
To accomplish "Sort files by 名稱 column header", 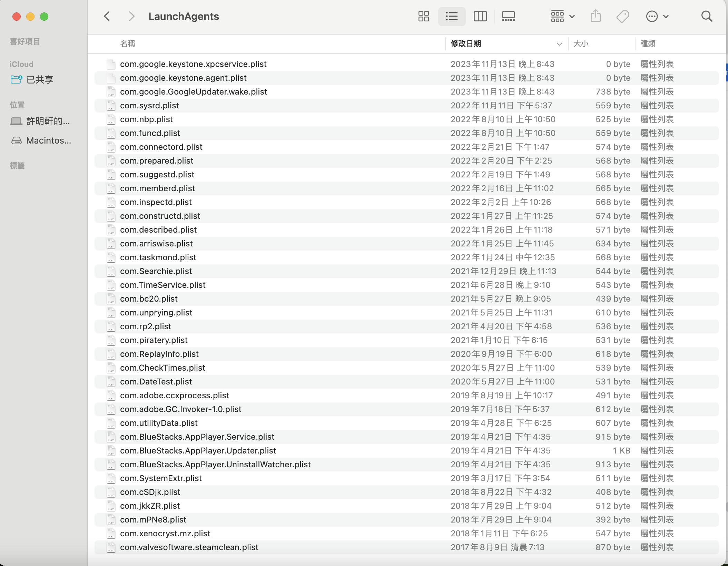I will pos(128,44).
